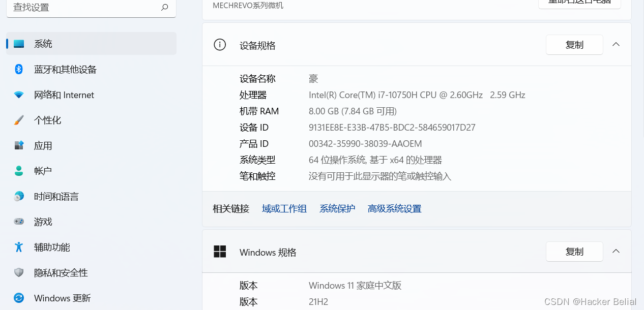644x310 pixels.
Task: Click the MECHREVO系列微机 text
Action: click(248, 6)
